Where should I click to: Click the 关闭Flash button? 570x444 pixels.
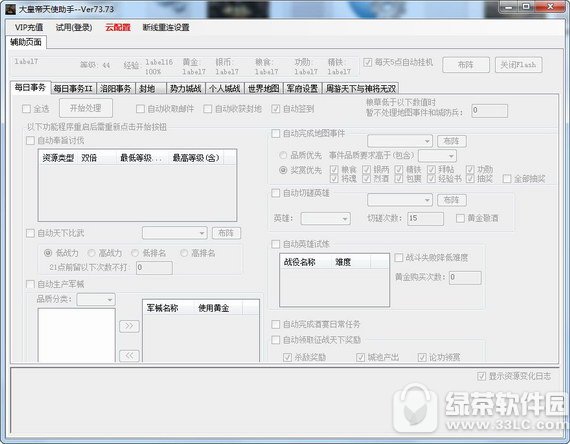point(518,65)
